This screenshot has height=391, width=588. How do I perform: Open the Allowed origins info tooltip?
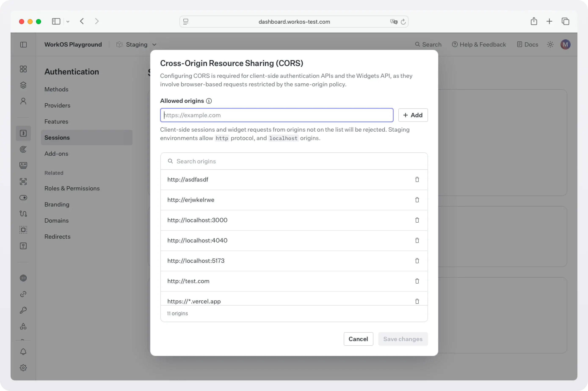click(209, 101)
